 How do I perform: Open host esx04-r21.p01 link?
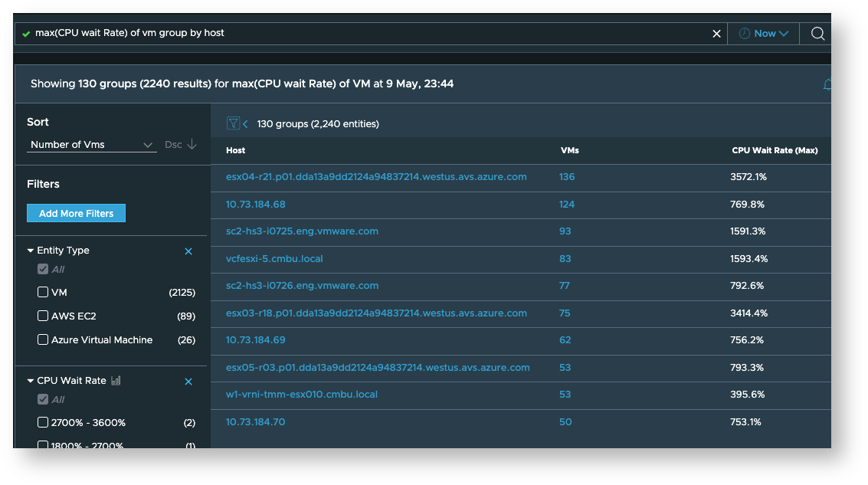pyautogui.click(x=376, y=177)
